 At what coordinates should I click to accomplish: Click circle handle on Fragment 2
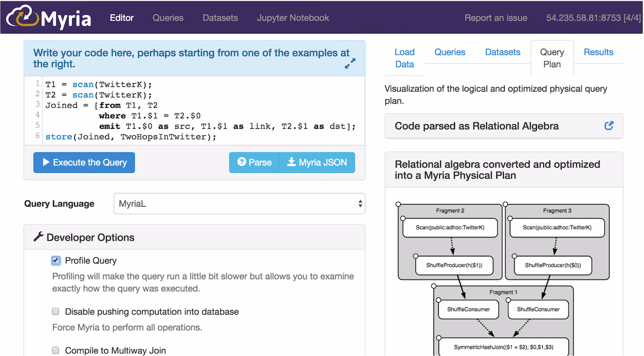tap(398, 204)
